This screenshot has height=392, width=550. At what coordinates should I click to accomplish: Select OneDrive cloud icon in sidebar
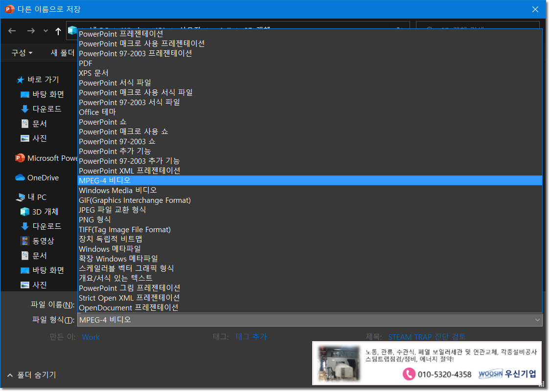[20, 177]
